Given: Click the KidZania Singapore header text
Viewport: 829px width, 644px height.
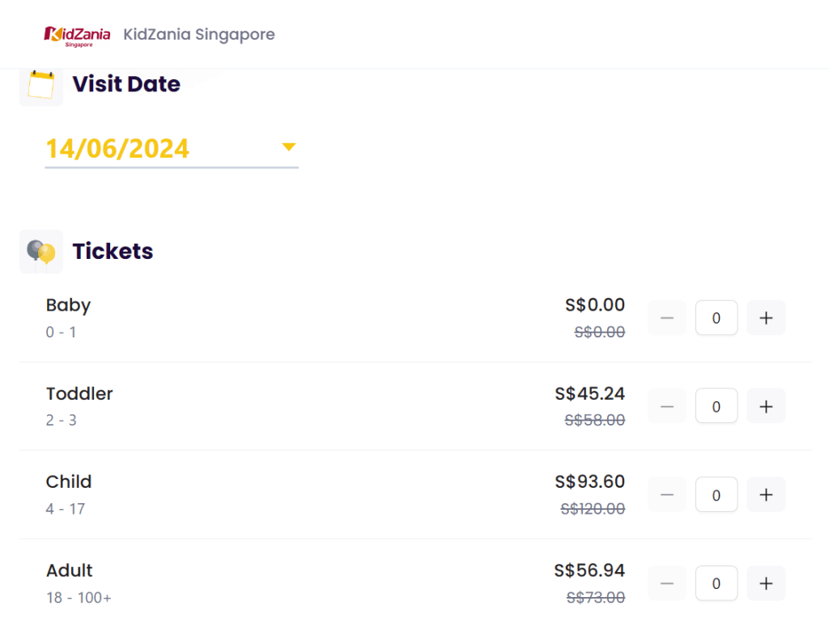Looking at the screenshot, I should (x=199, y=35).
